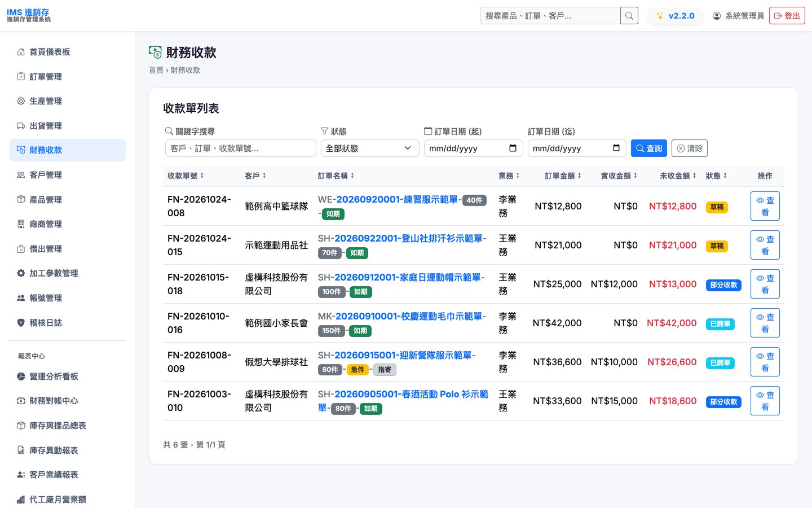Open order link 家庭日運動帽示範單

(x=408, y=278)
